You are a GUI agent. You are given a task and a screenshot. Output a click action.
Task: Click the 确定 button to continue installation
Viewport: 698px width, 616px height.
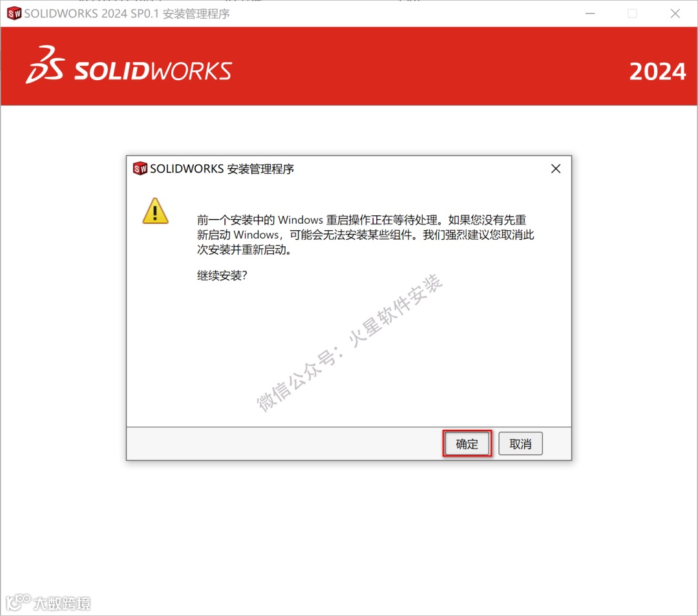pos(467,443)
